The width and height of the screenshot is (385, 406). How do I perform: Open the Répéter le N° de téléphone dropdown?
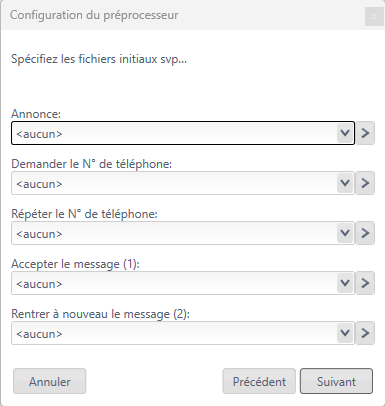pos(345,233)
